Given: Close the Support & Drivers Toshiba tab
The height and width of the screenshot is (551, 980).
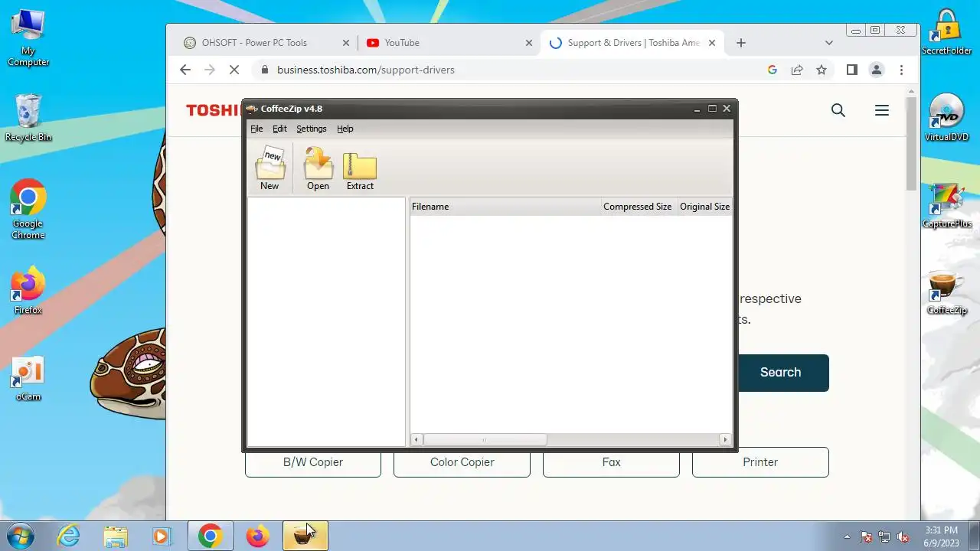Looking at the screenshot, I should tap(712, 43).
